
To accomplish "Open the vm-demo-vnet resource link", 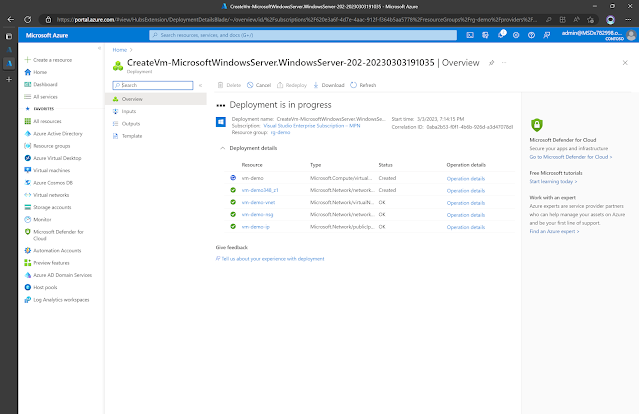I will pos(258,203).
